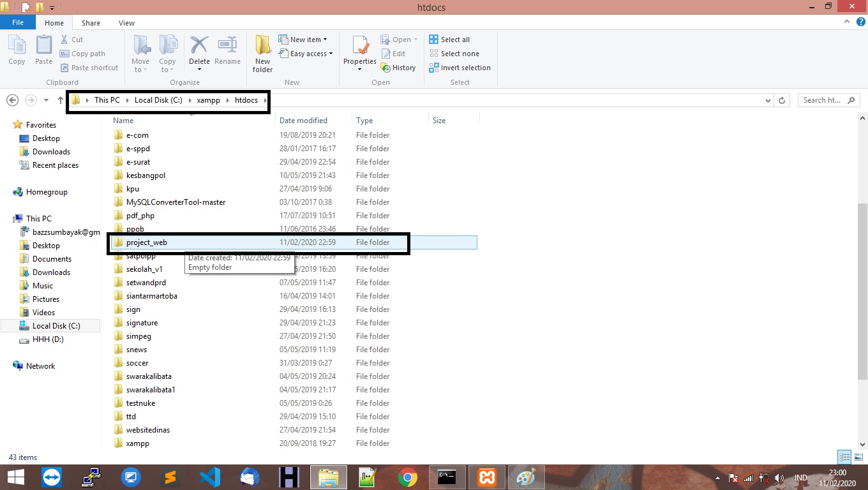The height and width of the screenshot is (490, 868).
Task: Invert the current file selection
Action: pyautogui.click(x=460, y=67)
